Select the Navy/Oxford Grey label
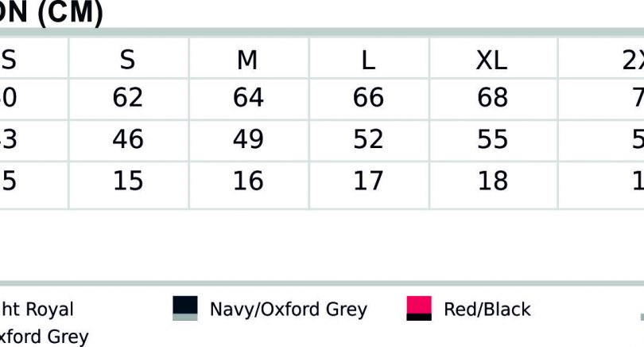This screenshot has width=644, height=347. pos(289,309)
